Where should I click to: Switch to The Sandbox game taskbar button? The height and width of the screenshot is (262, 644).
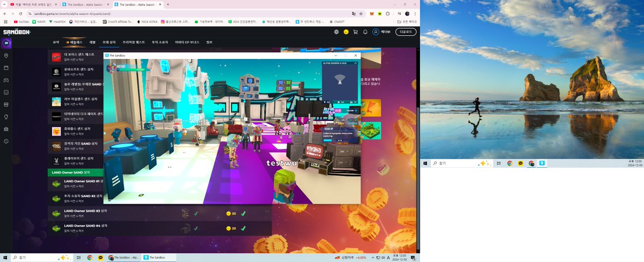(x=160, y=258)
